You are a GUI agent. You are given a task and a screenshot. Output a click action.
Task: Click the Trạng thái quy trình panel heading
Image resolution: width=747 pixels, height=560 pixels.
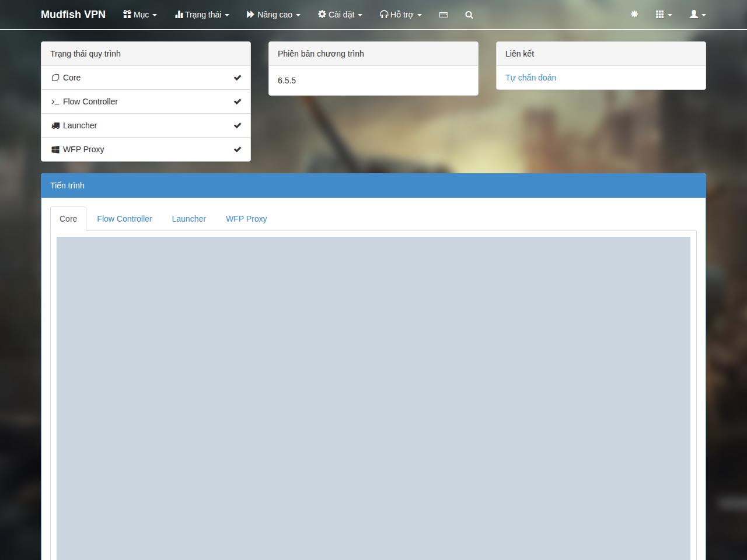[146, 54]
